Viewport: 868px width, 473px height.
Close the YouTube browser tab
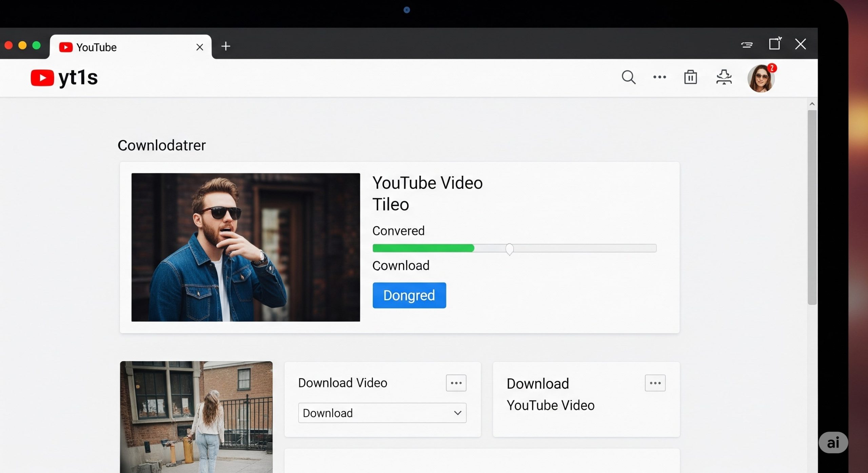pos(200,47)
